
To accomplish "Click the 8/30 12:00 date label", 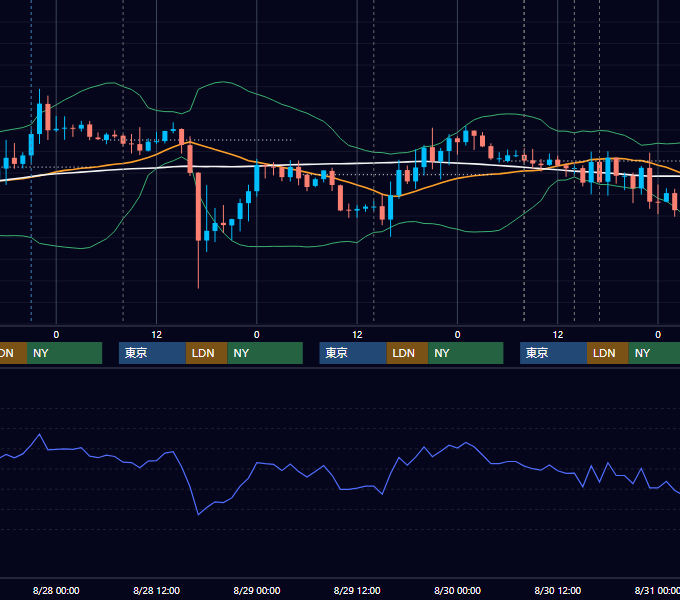I will click(558, 590).
